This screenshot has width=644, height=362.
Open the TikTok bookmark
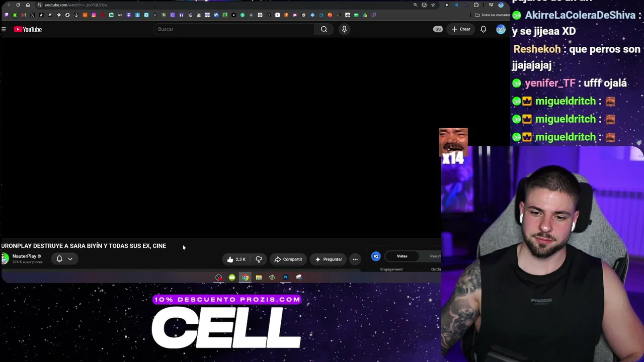[x=41, y=15]
